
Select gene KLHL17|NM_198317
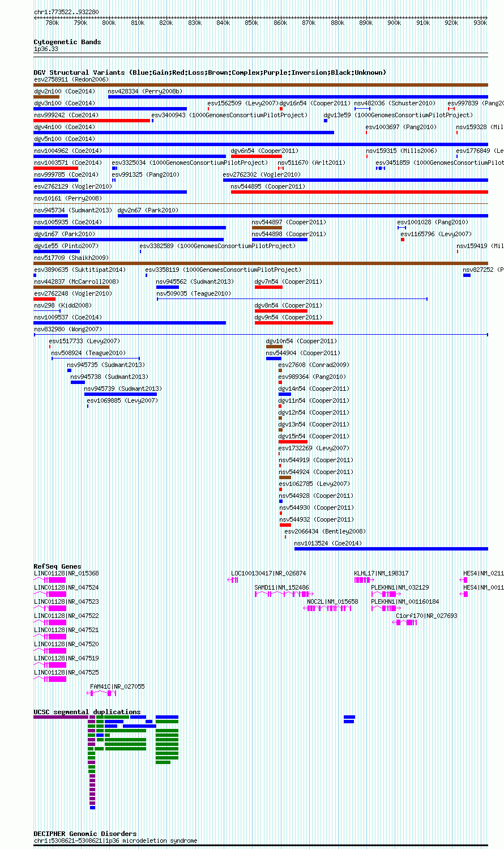[x=382, y=573]
